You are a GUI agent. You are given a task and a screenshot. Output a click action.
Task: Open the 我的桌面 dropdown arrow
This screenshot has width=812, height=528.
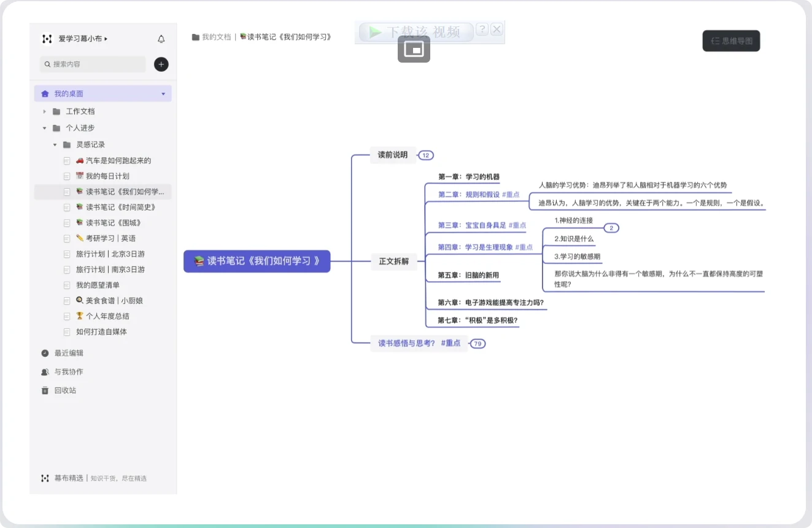163,94
